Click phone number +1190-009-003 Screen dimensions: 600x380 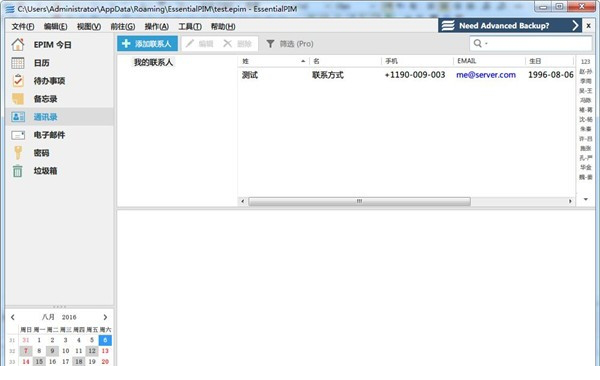point(415,75)
